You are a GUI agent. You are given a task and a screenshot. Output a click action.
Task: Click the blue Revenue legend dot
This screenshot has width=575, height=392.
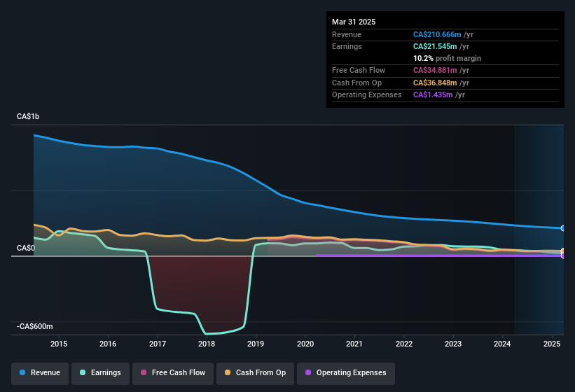pyautogui.click(x=22, y=372)
